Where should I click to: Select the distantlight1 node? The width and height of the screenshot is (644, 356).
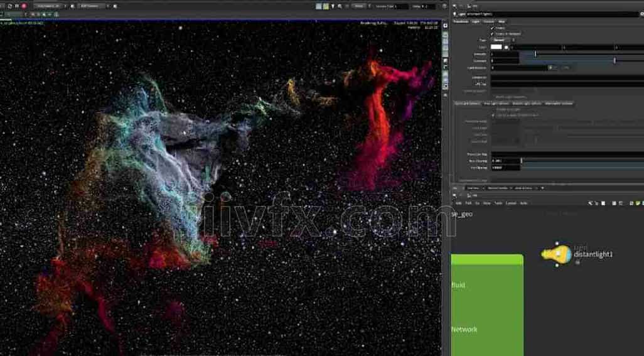coord(557,254)
